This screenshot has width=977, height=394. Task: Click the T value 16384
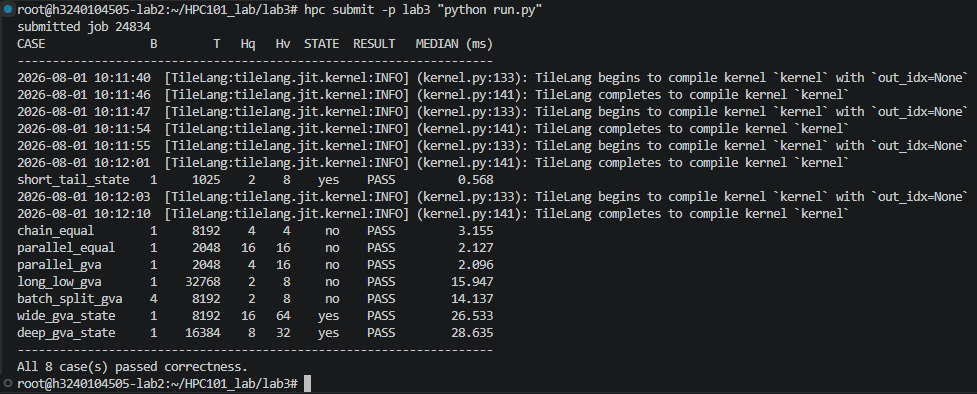click(x=203, y=333)
